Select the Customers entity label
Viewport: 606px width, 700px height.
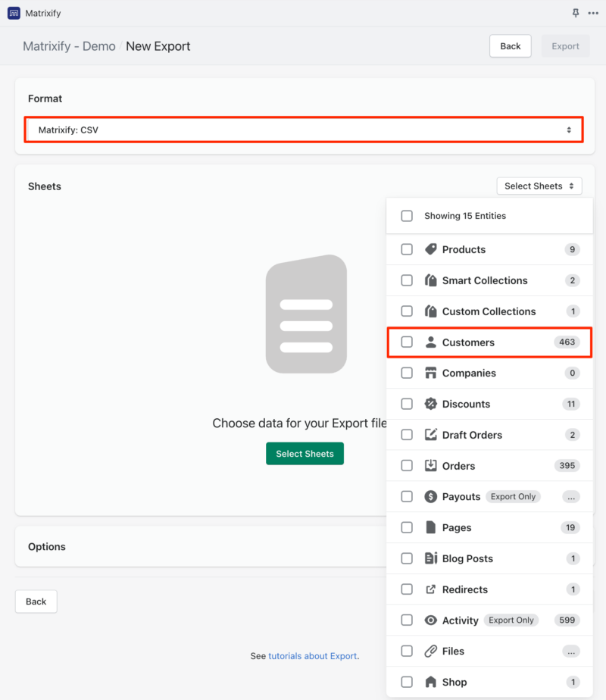pyautogui.click(x=468, y=342)
